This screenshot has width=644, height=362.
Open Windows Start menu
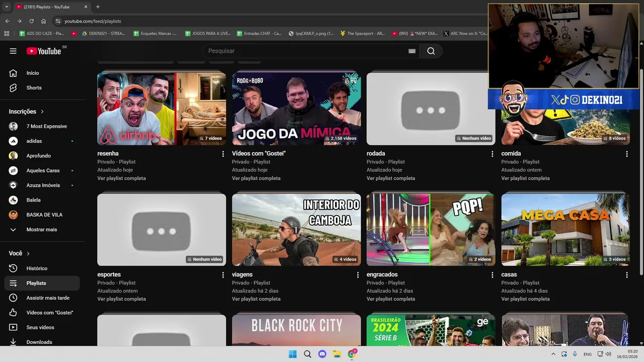click(292, 354)
